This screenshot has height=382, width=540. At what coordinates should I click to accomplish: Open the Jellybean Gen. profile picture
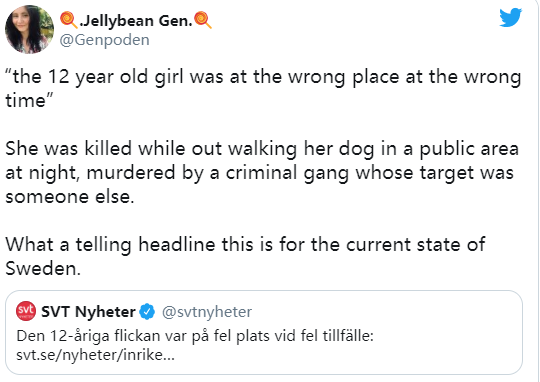tap(29, 29)
